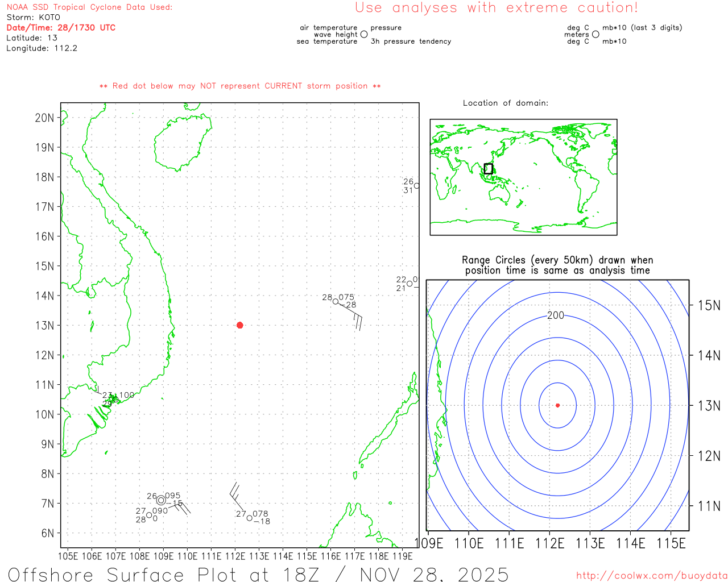
Task: Click the buoy station circle labeled 075
Action: (x=336, y=302)
